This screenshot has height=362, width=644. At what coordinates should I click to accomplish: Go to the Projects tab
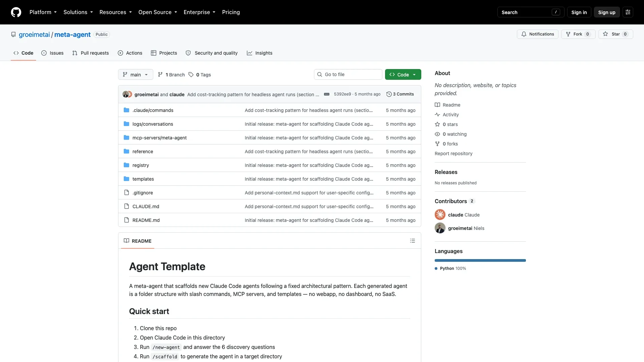pyautogui.click(x=164, y=53)
